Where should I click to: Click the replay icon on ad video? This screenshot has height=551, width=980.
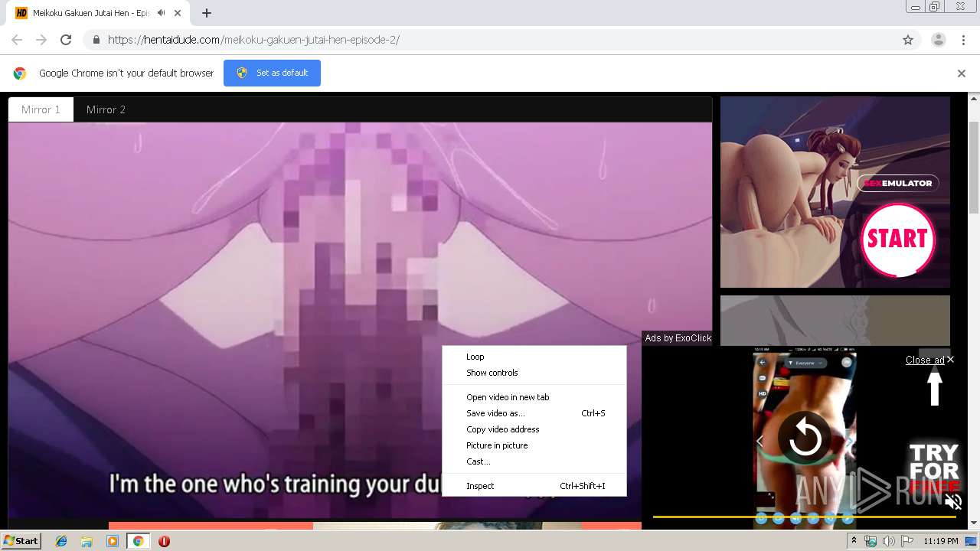point(805,439)
